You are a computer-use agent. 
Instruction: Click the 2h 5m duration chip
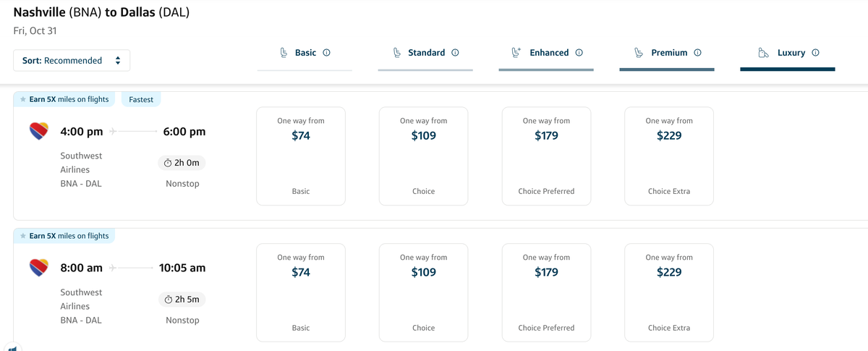182,299
